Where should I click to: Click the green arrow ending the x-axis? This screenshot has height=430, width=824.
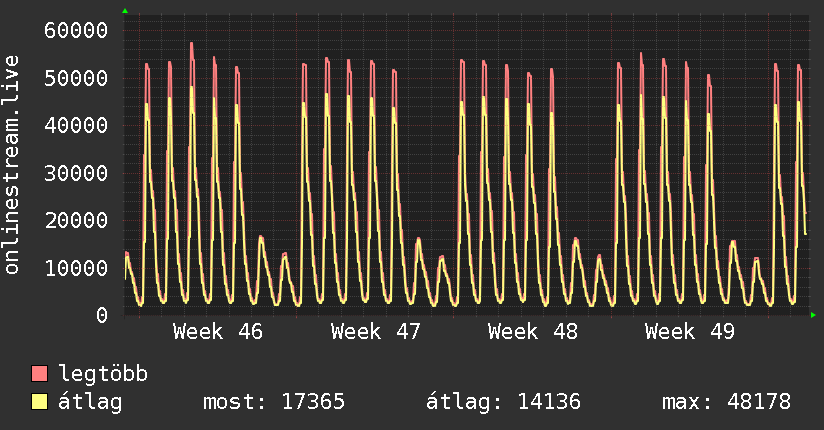click(x=813, y=315)
